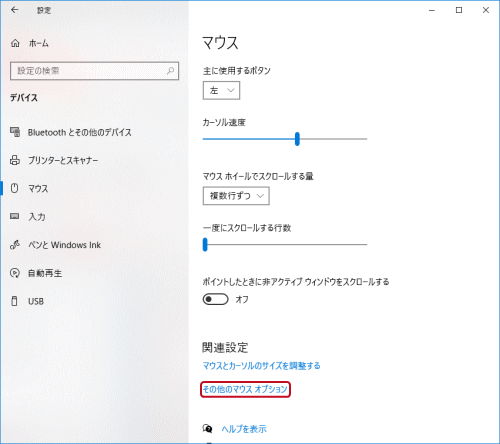The height and width of the screenshot is (444, 500).
Task: Open ペンと Windows Ink page
Action: point(64,245)
